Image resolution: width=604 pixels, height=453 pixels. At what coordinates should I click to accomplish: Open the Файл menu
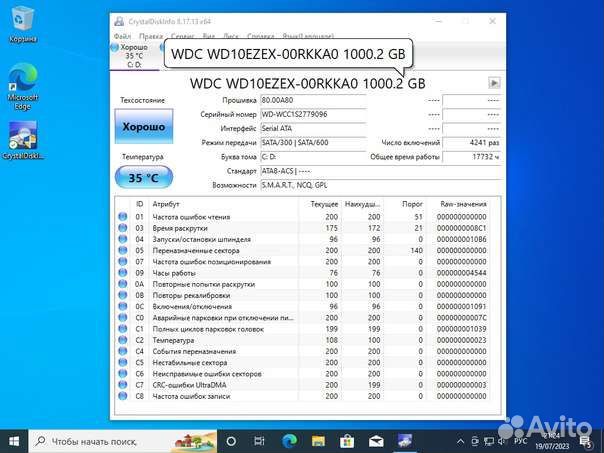point(122,36)
